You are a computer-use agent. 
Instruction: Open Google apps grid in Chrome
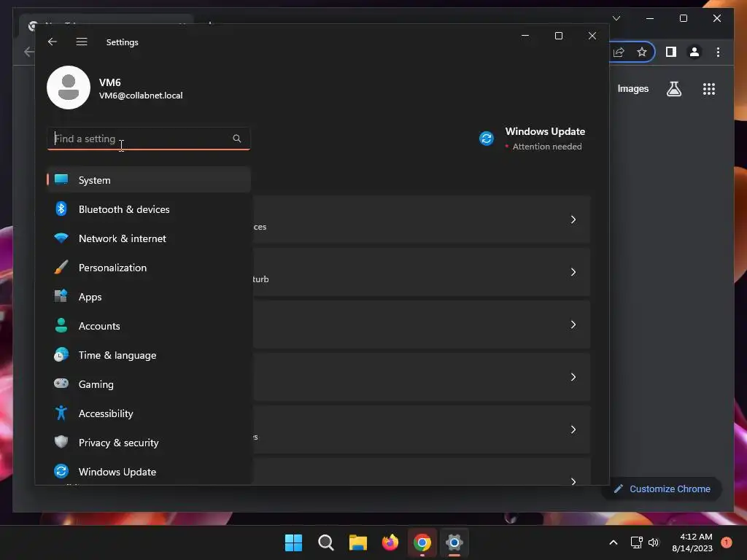point(709,89)
